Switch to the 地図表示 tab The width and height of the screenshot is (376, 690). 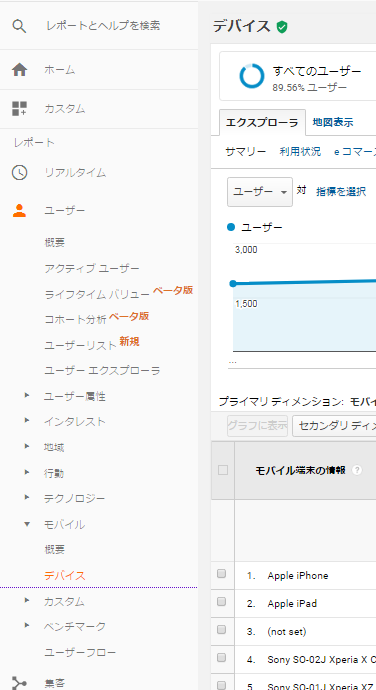333,122
